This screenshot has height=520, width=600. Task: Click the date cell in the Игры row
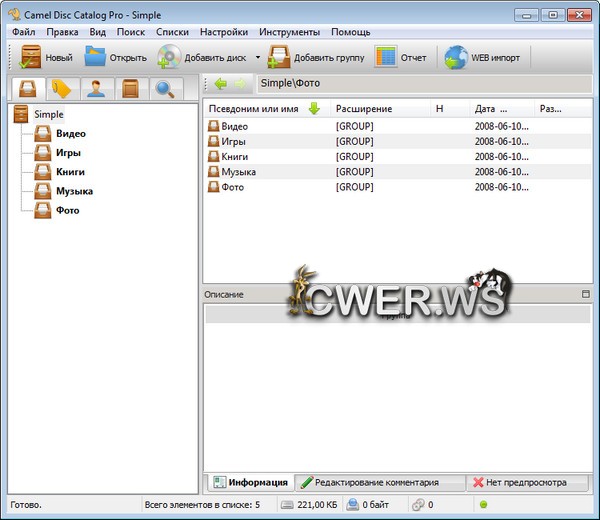coord(502,142)
